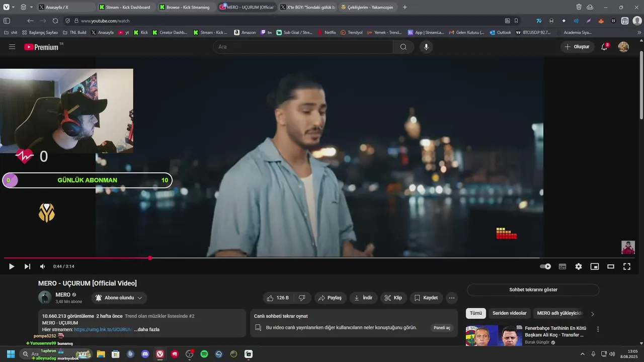Open the Fenerbahçe Tarihinin En Kötü thumbnail
The width and height of the screenshot is (644, 362).
(494, 336)
